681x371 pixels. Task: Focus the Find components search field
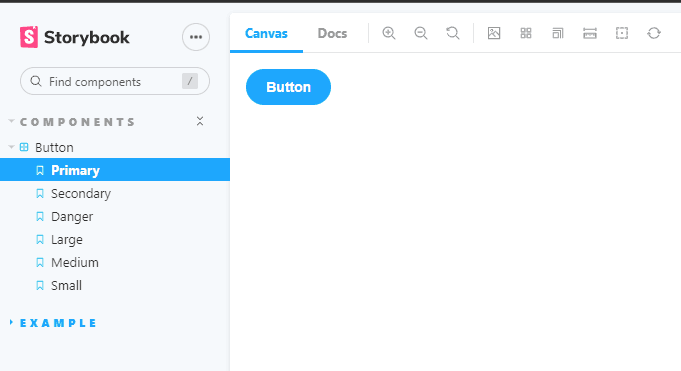click(x=115, y=81)
